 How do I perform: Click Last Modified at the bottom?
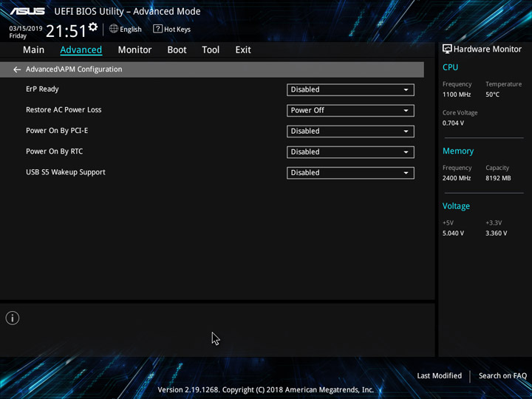coord(440,375)
